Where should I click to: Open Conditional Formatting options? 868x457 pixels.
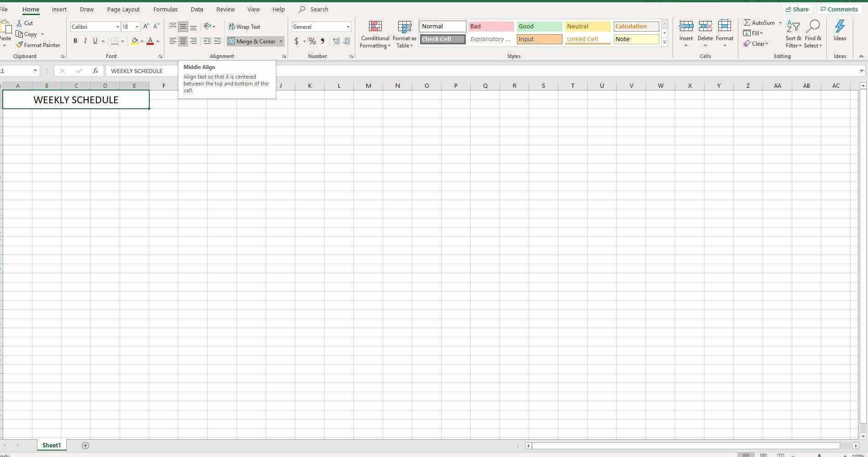click(x=375, y=34)
